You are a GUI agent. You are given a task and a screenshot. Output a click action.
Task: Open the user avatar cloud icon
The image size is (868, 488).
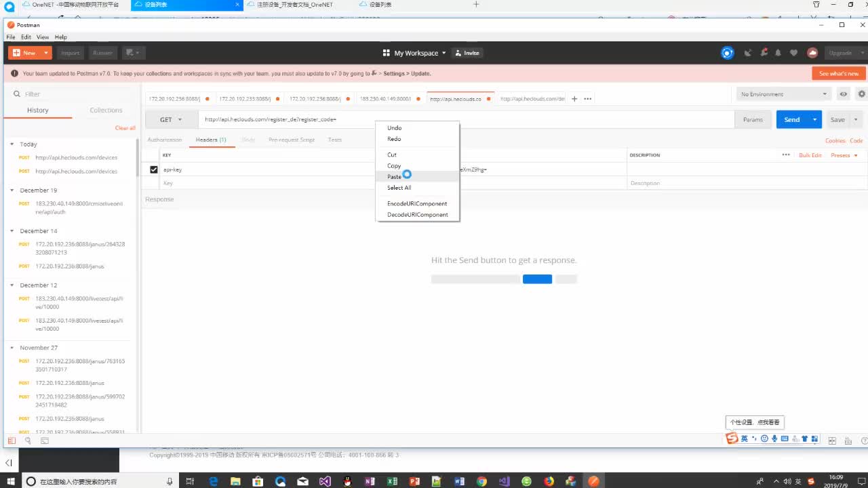click(812, 53)
